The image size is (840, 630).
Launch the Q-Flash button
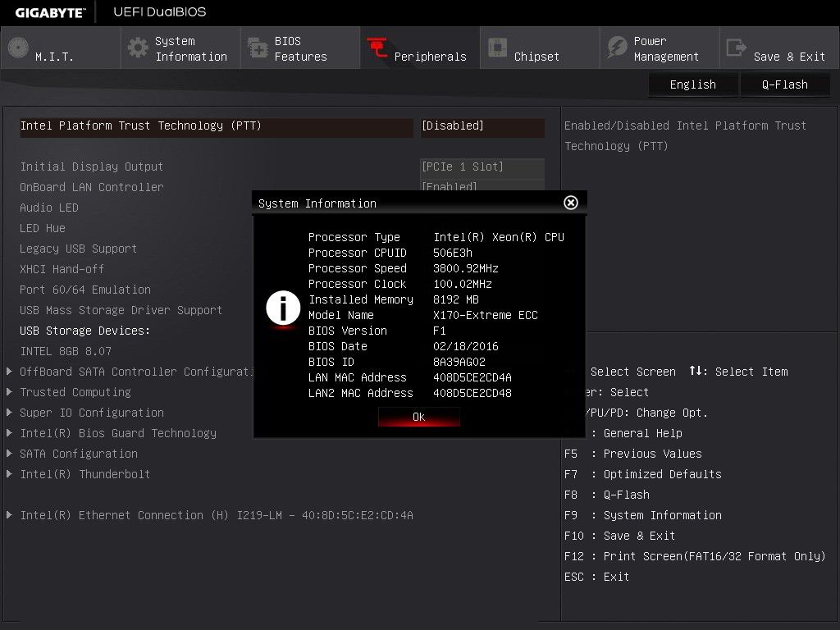click(785, 84)
